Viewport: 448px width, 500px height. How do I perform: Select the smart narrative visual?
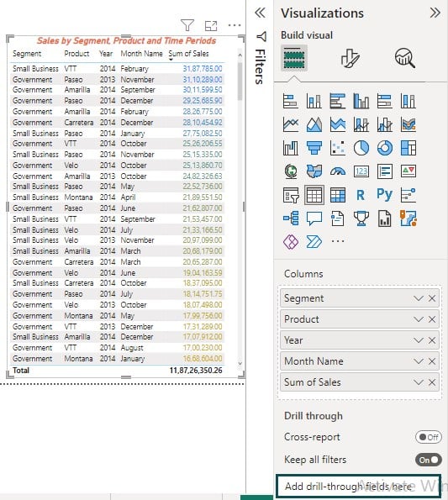click(x=337, y=218)
